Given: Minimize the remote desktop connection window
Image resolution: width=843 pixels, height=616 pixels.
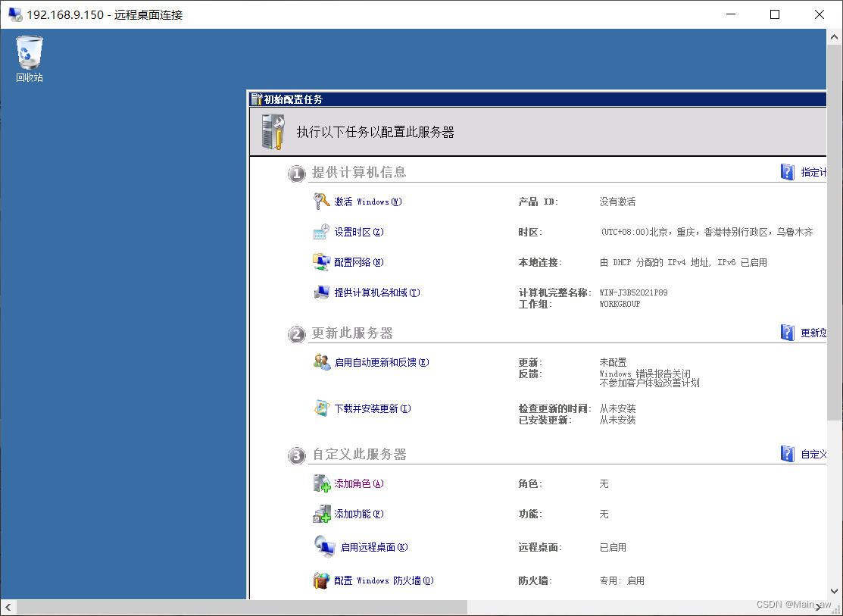Looking at the screenshot, I should pos(730,14).
